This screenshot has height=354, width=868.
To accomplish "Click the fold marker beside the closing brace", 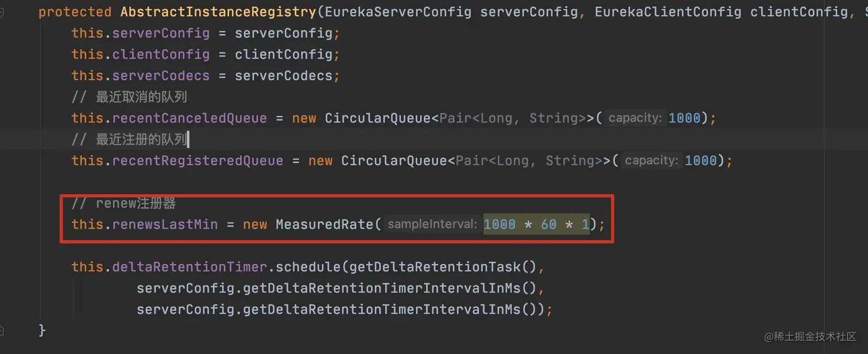I will (2, 330).
